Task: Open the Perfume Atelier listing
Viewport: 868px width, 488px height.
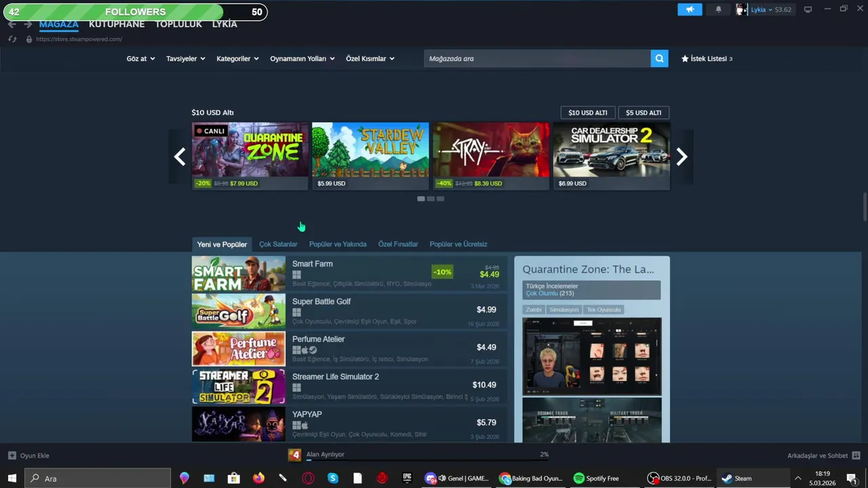Action: pyautogui.click(x=349, y=349)
